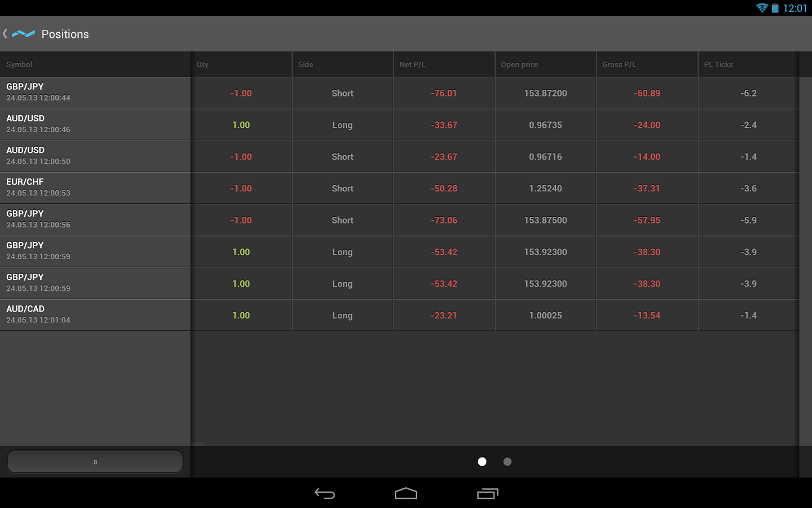The image size is (812, 508).
Task: Tap Net P/L value -76.01
Action: pyautogui.click(x=444, y=93)
